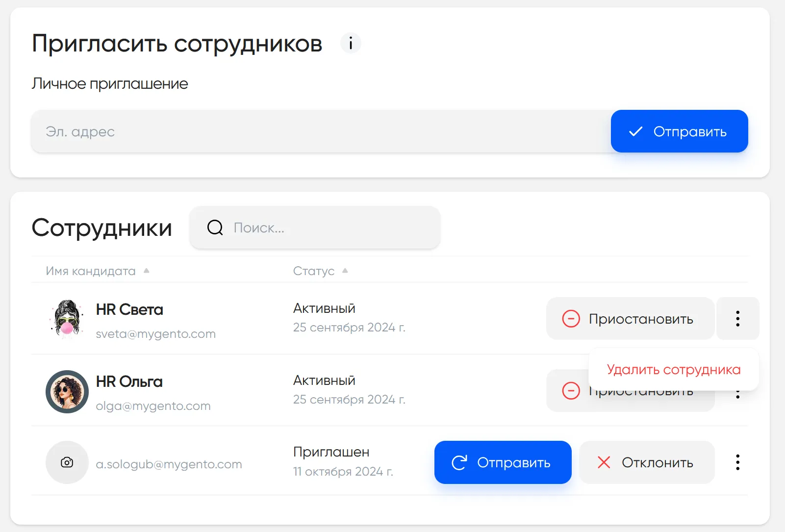Select "Удалить сотрудника" from the context menu
This screenshot has width=785, height=532.
tap(674, 369)
